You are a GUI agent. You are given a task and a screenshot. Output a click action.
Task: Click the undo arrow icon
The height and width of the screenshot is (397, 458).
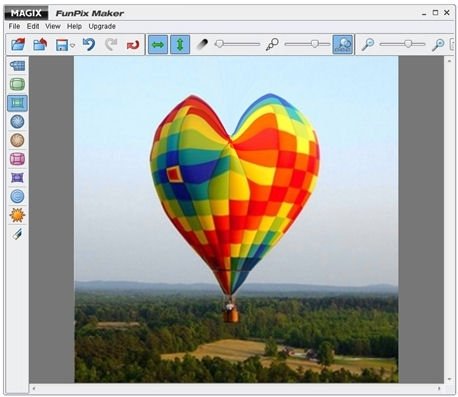click(x=89, y=44)
